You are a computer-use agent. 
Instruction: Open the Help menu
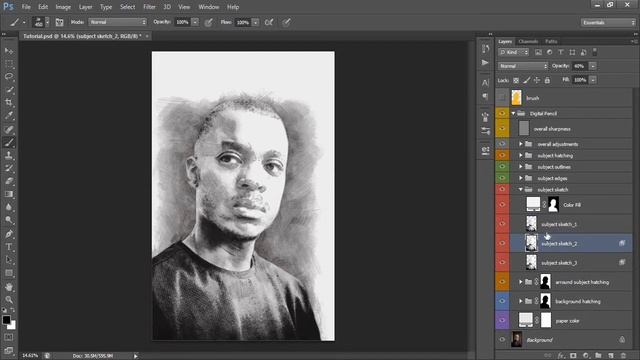[x=233, y=7]
